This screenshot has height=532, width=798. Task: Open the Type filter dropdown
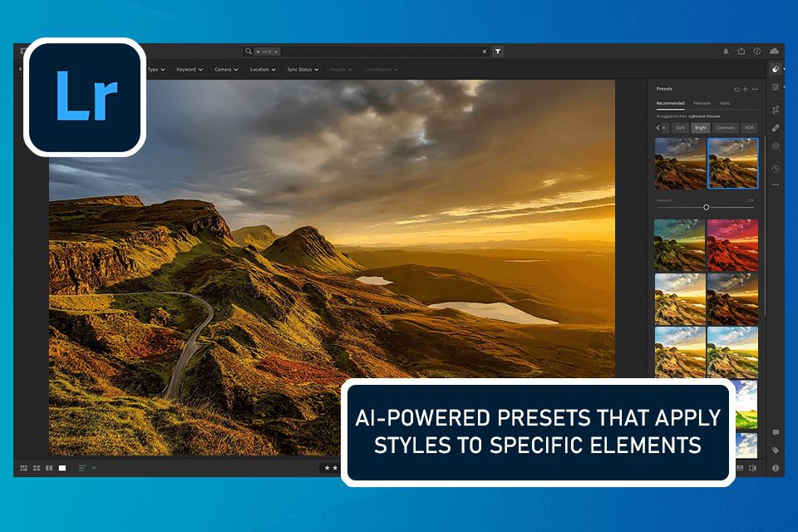coord(156,69)
